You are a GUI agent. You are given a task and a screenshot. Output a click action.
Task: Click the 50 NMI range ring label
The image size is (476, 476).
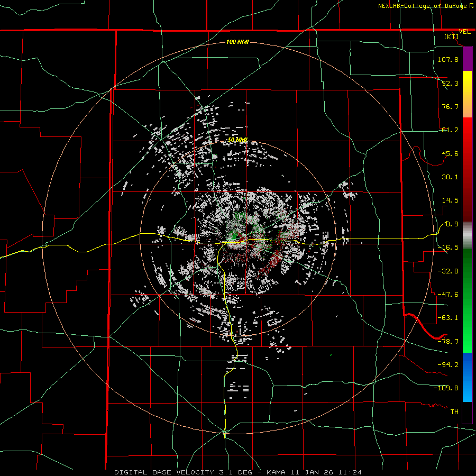[x=237, y=140]
